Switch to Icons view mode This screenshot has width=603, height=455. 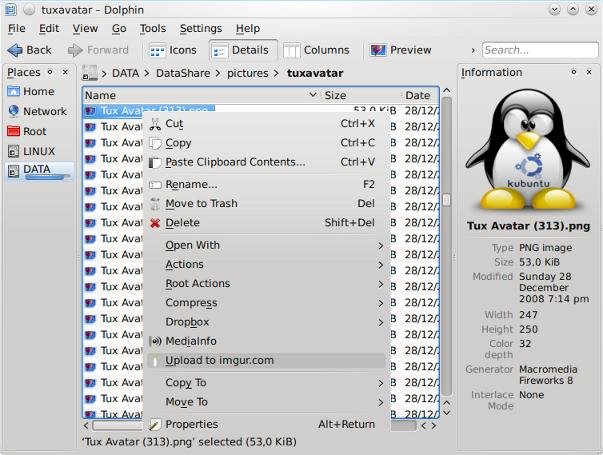[173, 50]
